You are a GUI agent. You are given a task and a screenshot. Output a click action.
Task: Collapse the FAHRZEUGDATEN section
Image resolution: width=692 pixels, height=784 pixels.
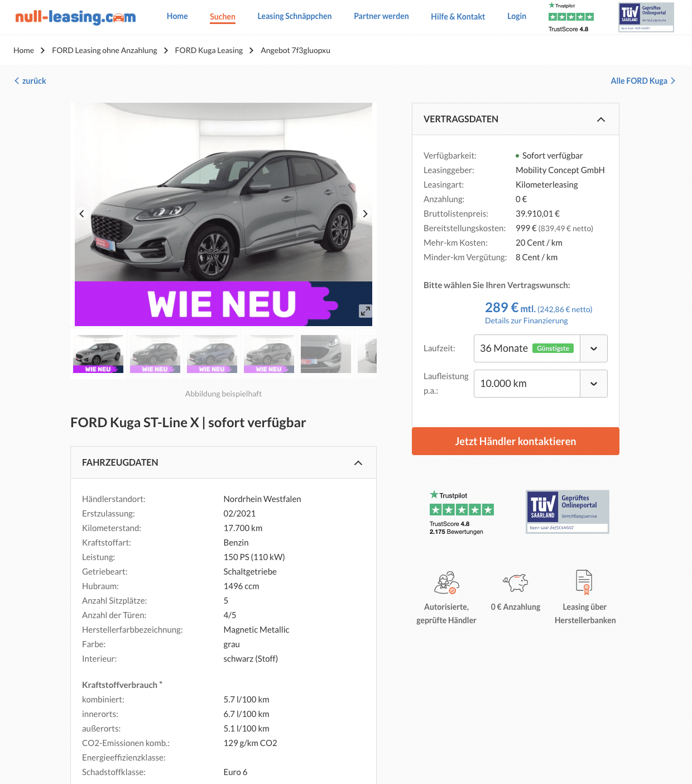(358, 463)
